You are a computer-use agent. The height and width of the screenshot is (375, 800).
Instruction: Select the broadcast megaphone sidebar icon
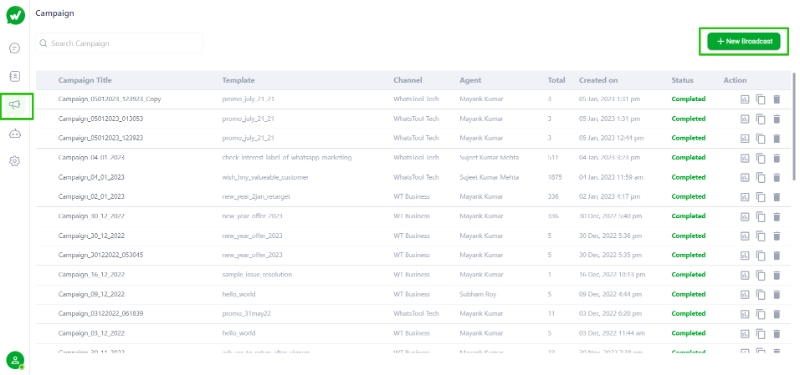tap(15, 106)
